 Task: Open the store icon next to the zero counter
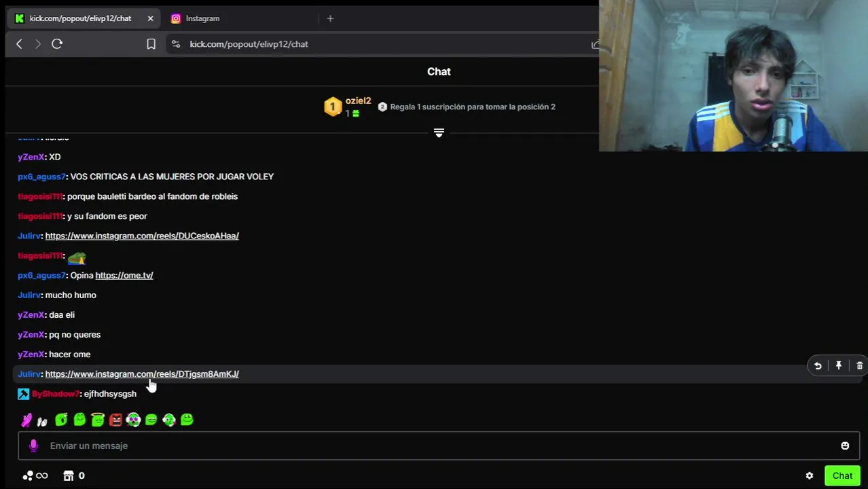click(x=69, y=476)
